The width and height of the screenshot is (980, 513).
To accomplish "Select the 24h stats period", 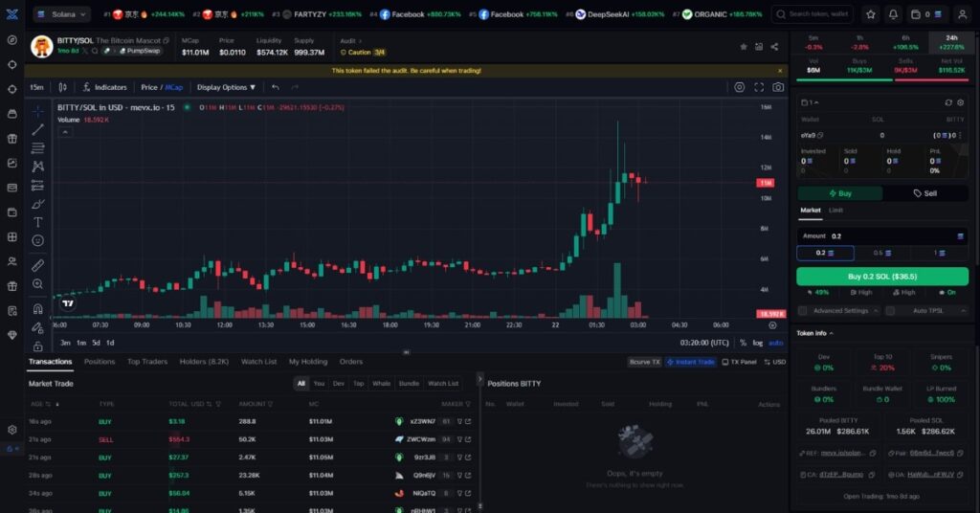I will (952, 42).
